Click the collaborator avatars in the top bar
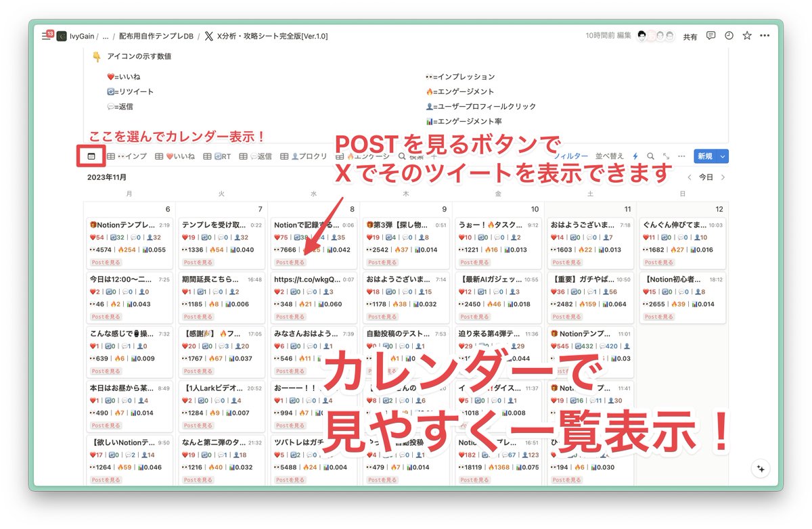 click(656, 36)
